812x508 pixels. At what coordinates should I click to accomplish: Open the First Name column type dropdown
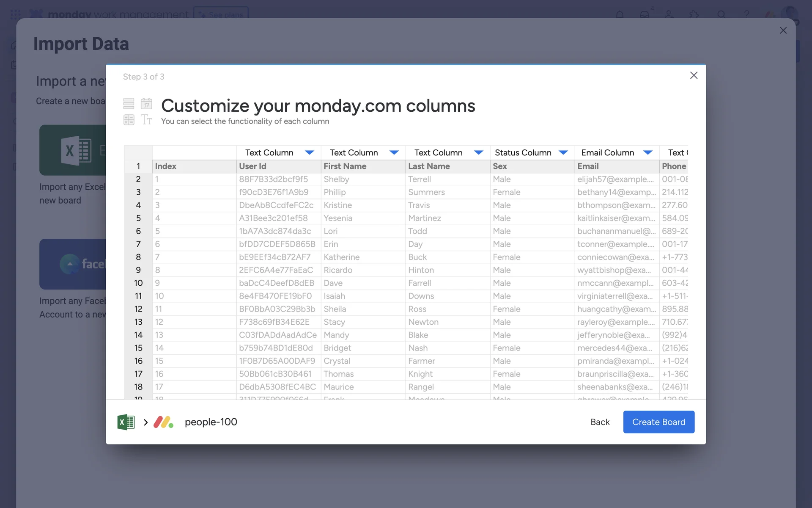pos(394,152)
